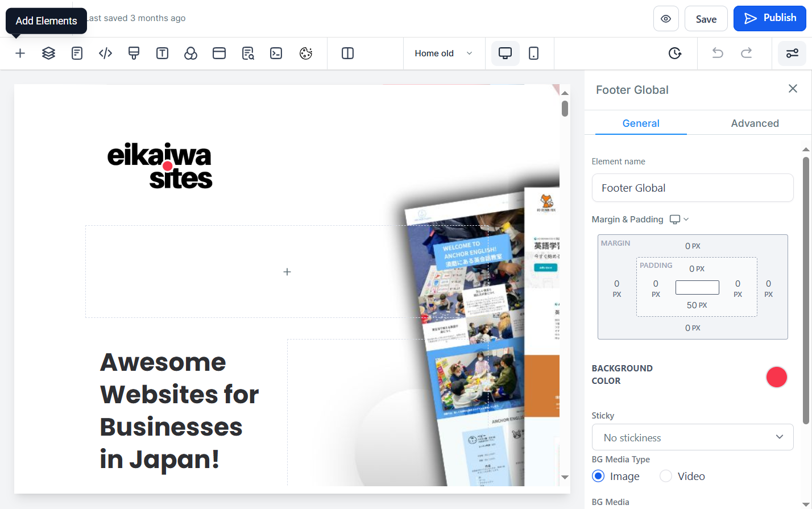Pick the red background color swatch
This screenshot has width=812, height=509.
[x=776, y=377]
